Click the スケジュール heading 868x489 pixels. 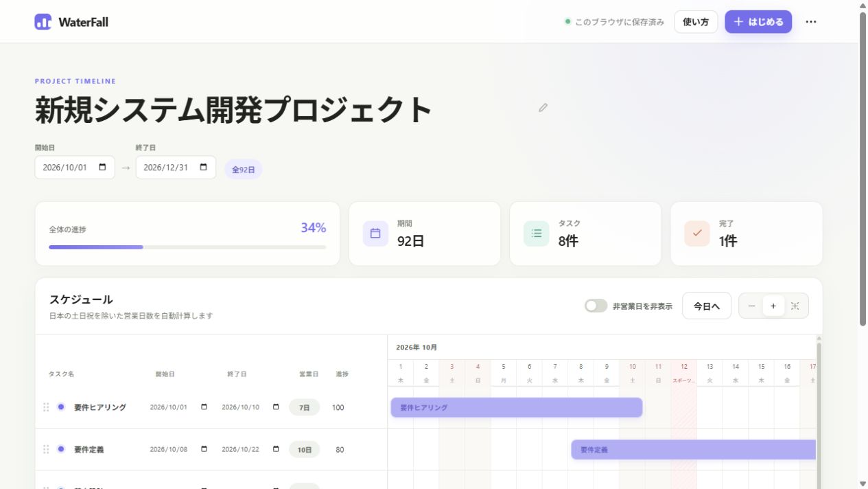coord(81,299)
